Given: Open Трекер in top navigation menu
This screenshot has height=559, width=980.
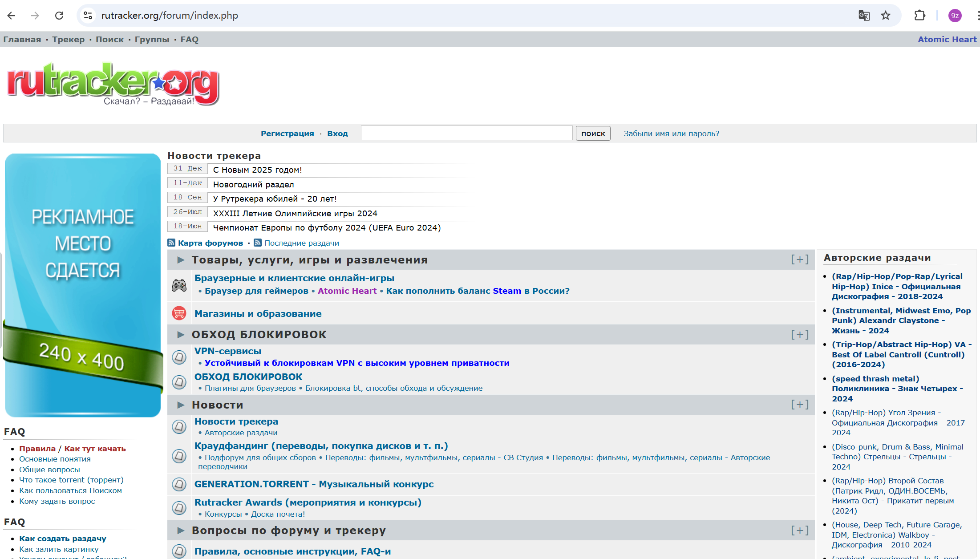Looking at the screenshot, I should point(68,40).
